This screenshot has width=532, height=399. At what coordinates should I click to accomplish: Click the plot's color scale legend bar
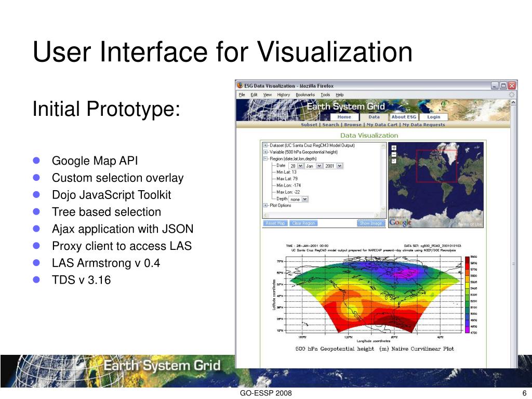pos(467,295)
